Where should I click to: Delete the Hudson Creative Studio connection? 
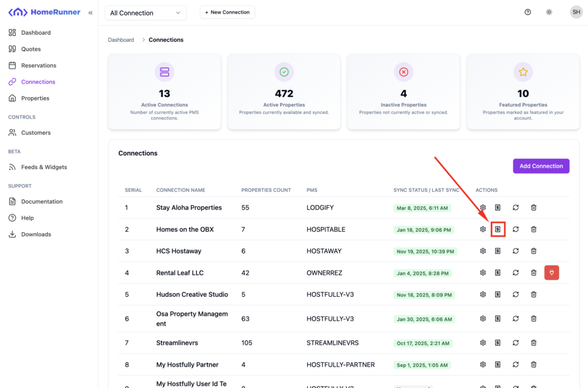[533, 294]
